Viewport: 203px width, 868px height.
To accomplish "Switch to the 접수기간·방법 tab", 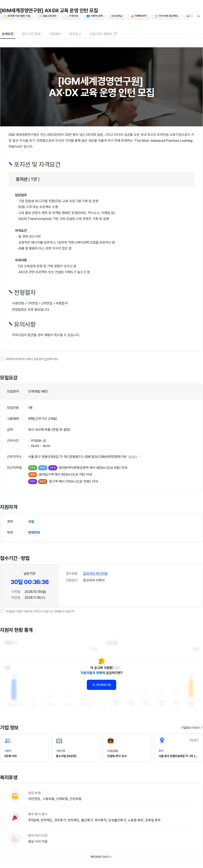I will [31, 34].
